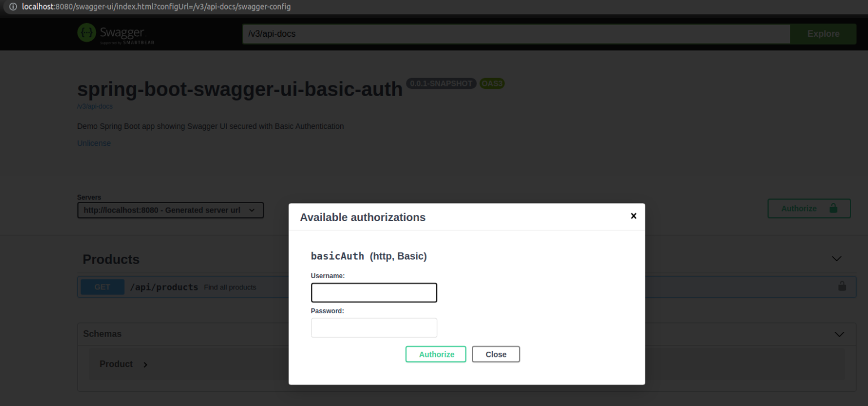Collapse the Products section with its chevron
This screenshot has height=406, width=868.
pyautogui.click(x=837, y=259)
